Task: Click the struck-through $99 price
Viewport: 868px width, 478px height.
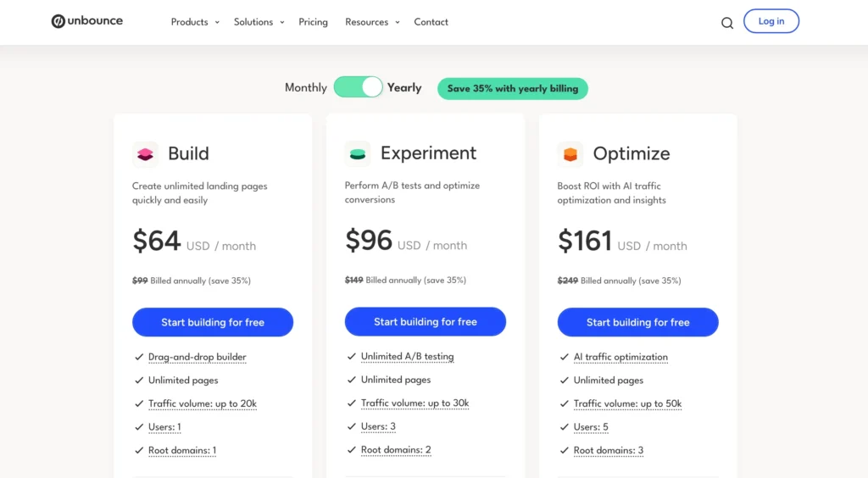Action: tap(140, 281)
